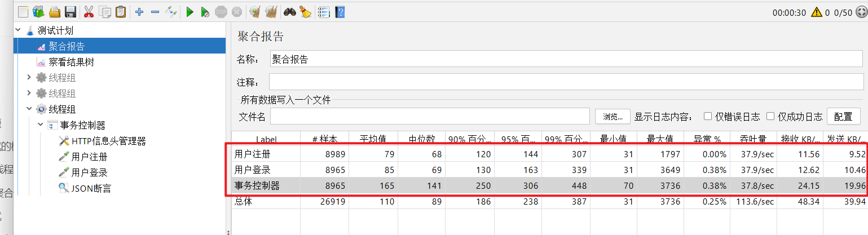
Task: Open the Templates icon in the toolbar
Action: (x=38, y=11)
